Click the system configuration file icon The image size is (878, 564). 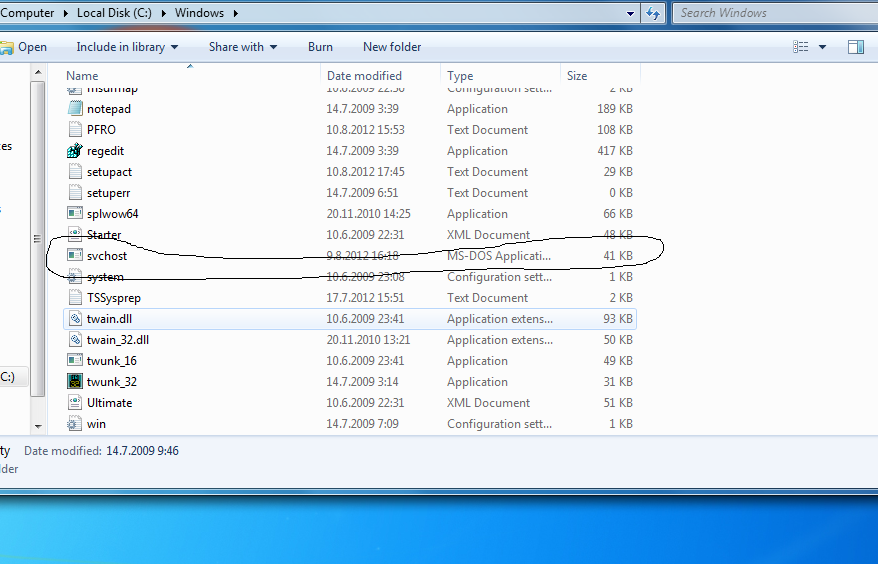click(75, 277)
